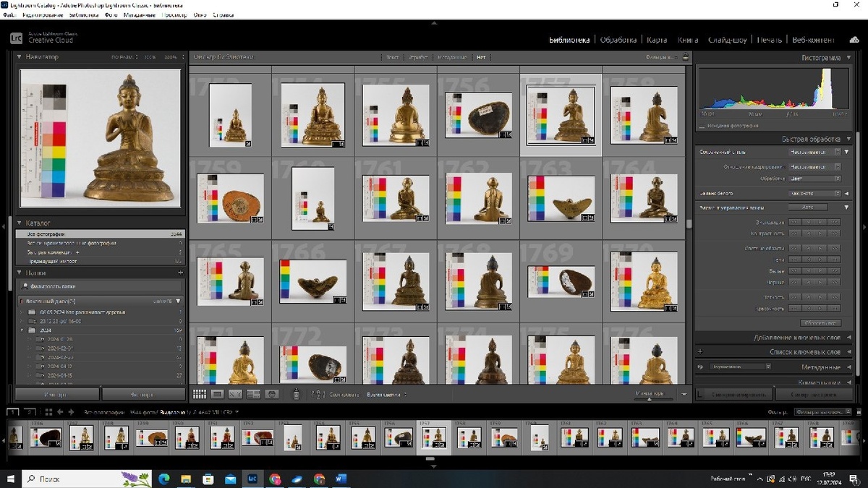
Task: Click the Синхр. настроек button
Action: click(814, 395)
